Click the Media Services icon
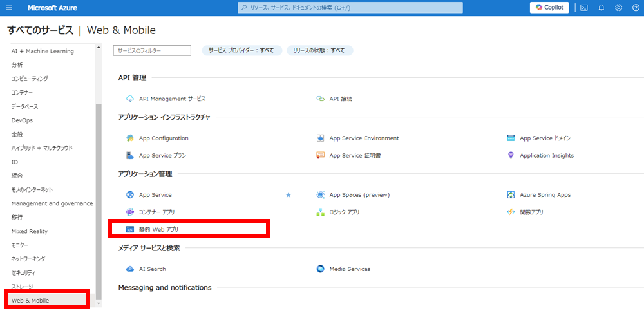This screenshot has height=311, width=644. [x=320, y=269]
